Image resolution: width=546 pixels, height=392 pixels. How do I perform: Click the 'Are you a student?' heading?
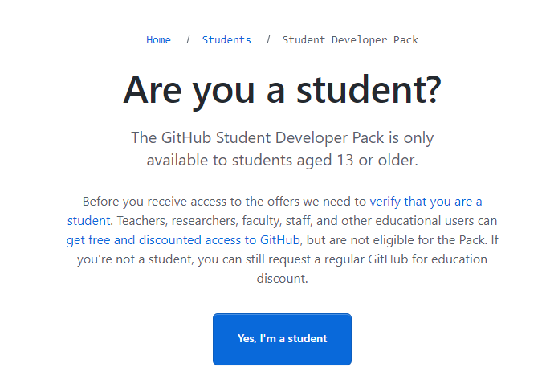pos(282,91)
